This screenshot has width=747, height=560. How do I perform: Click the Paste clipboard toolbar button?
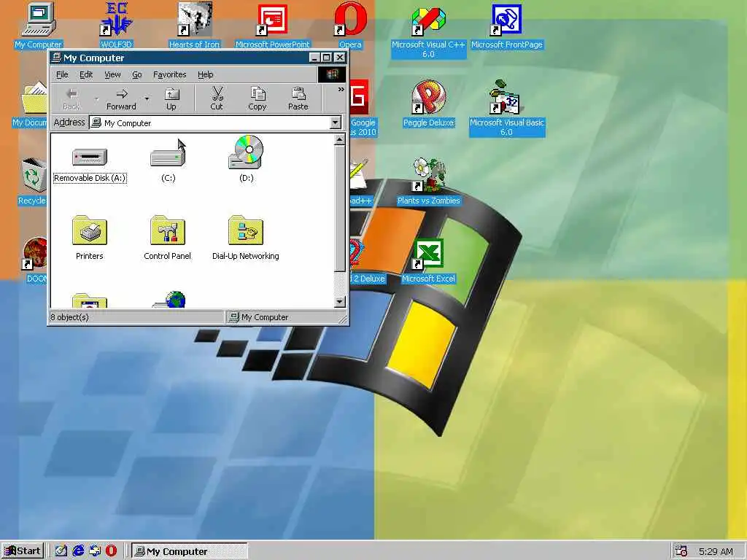pos(298,99)
